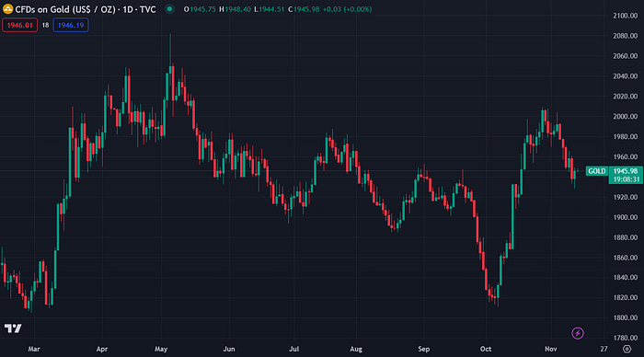Image resolution: width=644 pixels, height=357 pixels.
Task: Click the CFDs on Gold symbol title
Action: pyautogui.click(x=86, y=9)
